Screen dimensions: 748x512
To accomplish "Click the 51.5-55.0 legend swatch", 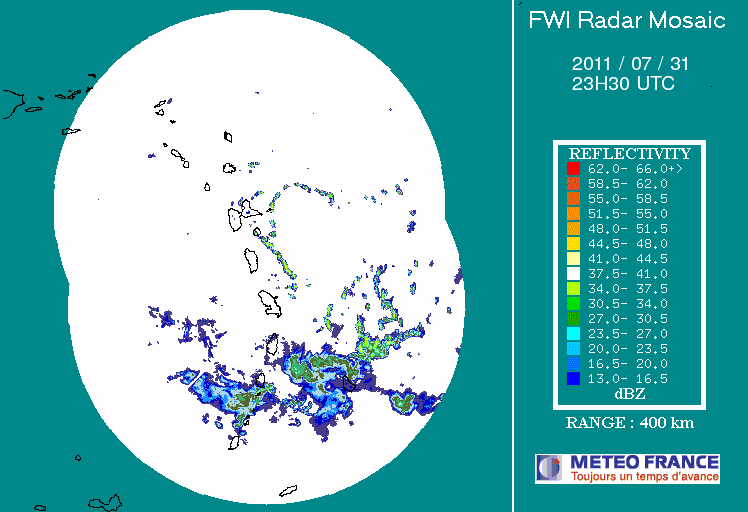I will click(x=573, y=213).
